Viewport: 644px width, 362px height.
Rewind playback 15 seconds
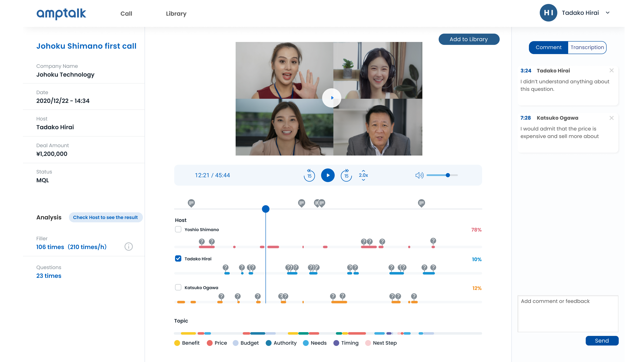309,175
